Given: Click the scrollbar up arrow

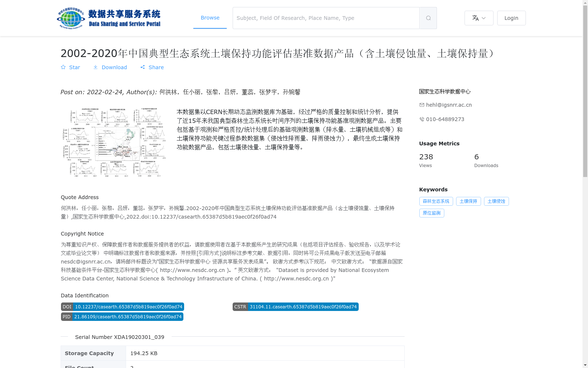Looking at the screenshot, I should (585, 3).
